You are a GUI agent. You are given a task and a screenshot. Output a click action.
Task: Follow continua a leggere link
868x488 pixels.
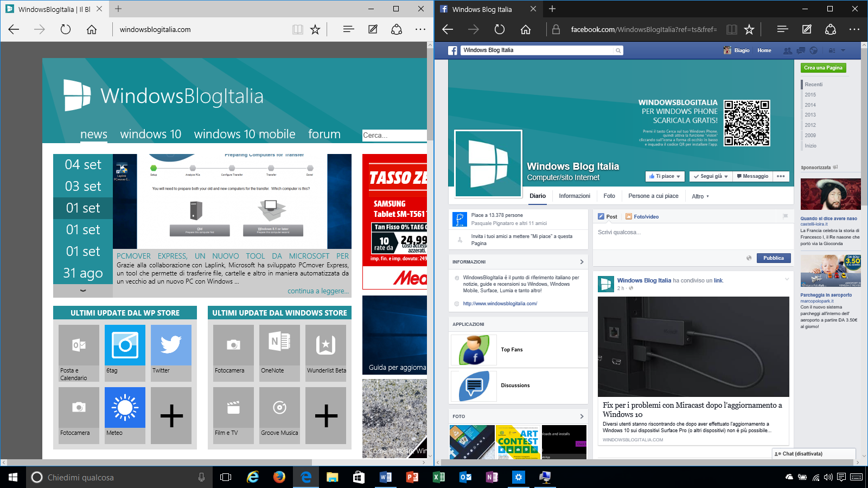click(x=318, y=291)
